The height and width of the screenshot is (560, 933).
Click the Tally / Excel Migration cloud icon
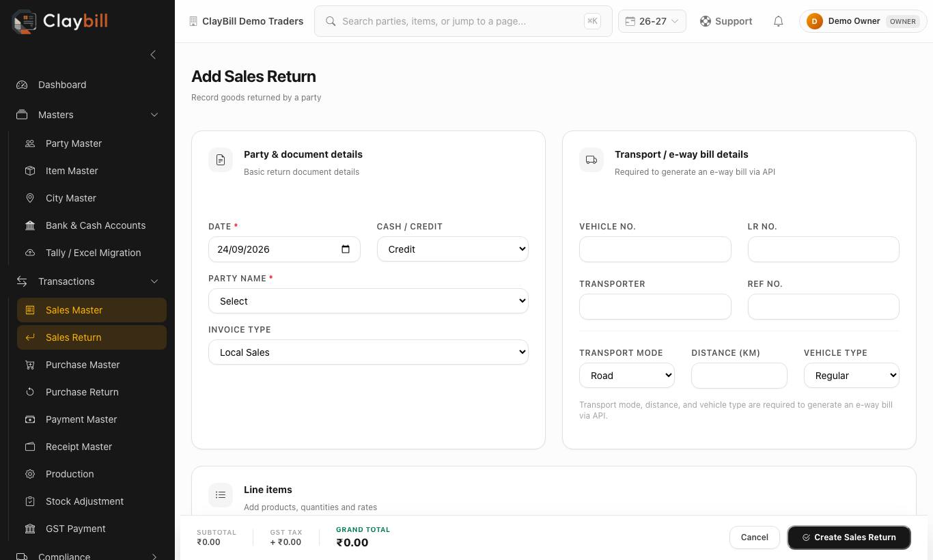click(30, 253)
